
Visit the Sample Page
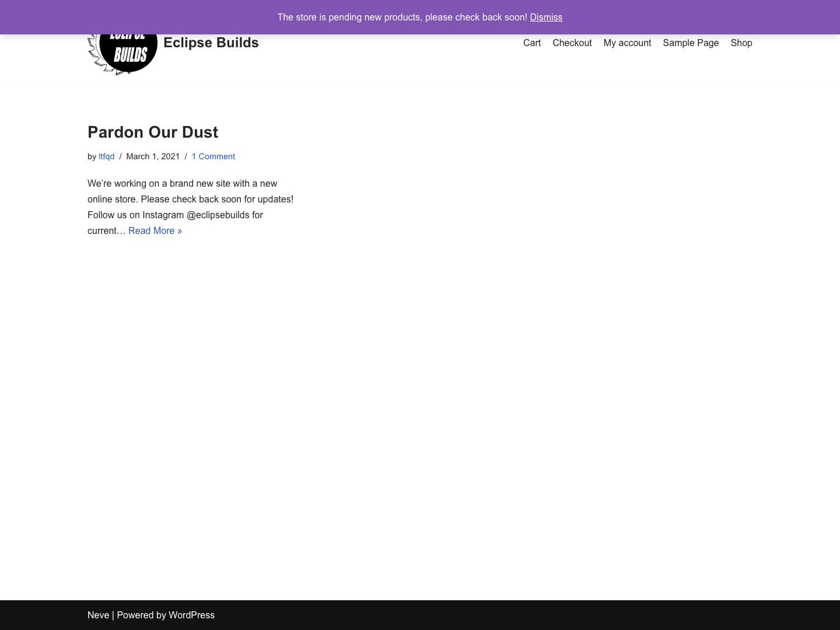691,43
